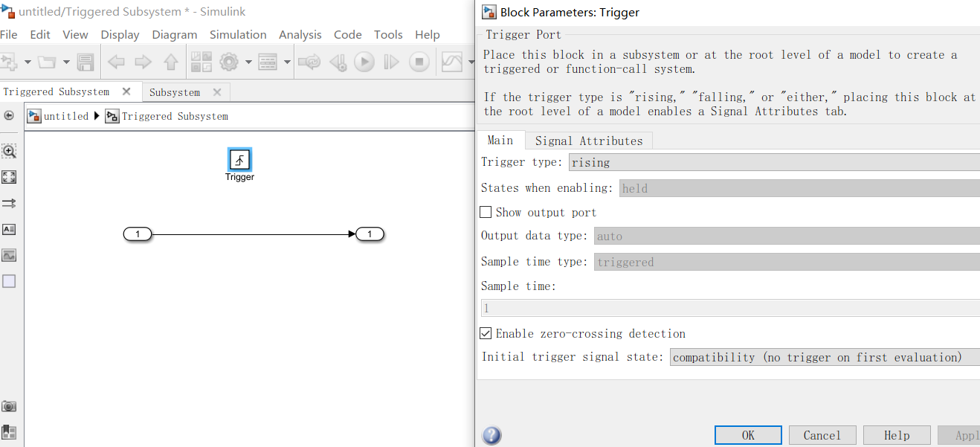This screenshot has height=447, width=980.
Task: Click the OK button
Action: [748, 435]
